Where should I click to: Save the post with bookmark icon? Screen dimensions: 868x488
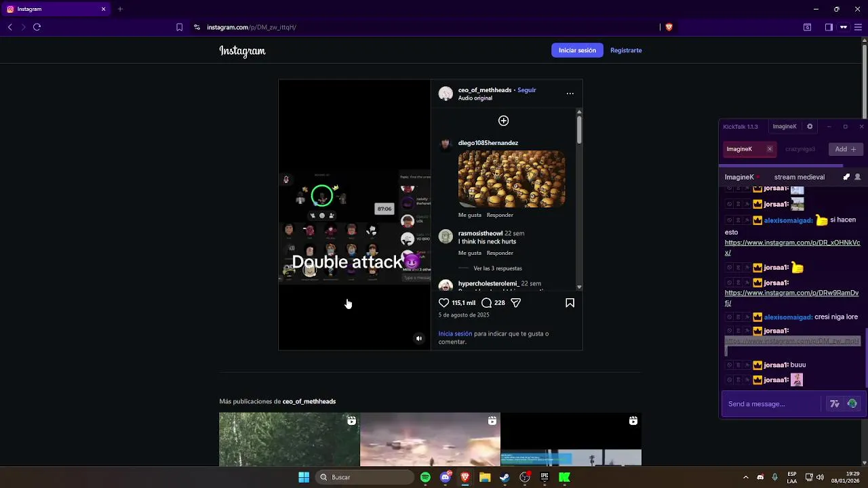570,303
